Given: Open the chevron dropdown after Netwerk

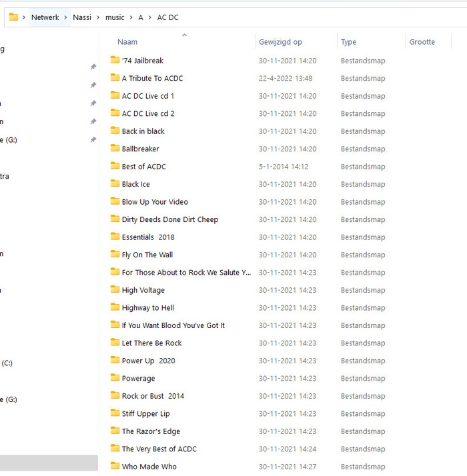Looking at the screenshot, I should (65, 17).
